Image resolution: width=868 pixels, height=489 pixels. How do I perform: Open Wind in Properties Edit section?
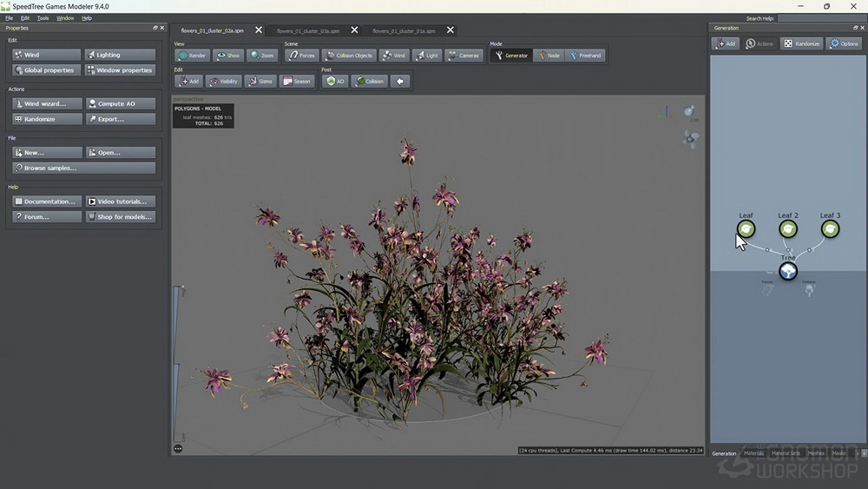tap(47, 55)
